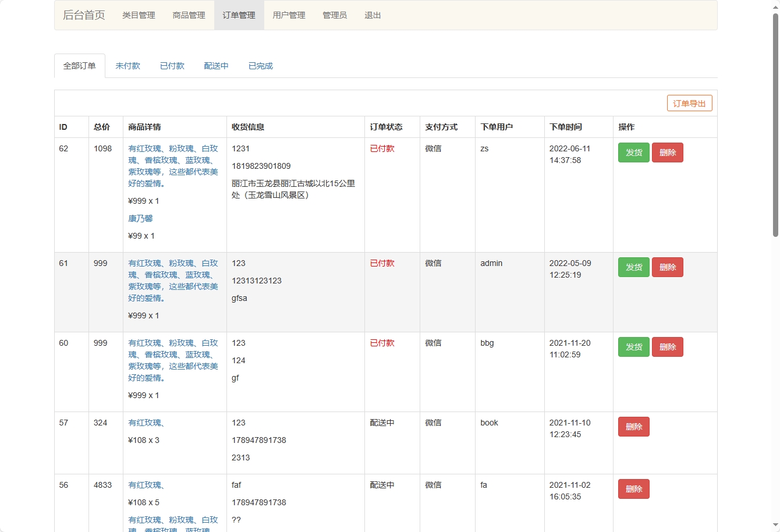View the 已完成 orders tab

click(x=260, y=66)
